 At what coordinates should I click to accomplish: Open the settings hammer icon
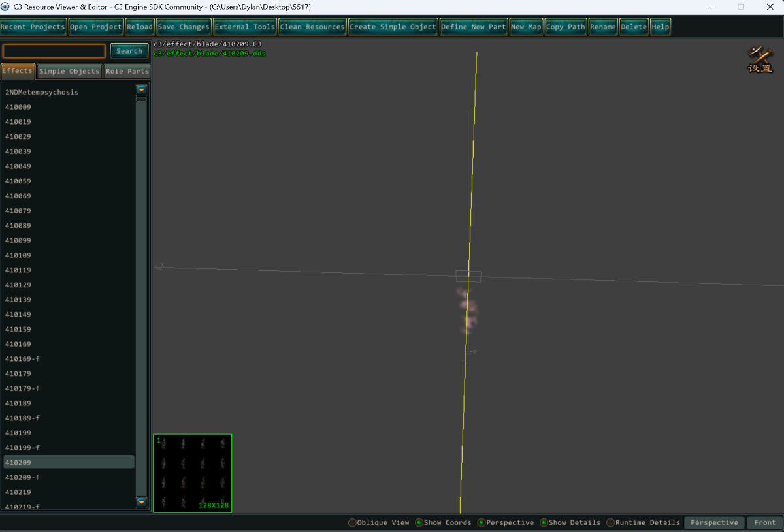tap(760, 59)
